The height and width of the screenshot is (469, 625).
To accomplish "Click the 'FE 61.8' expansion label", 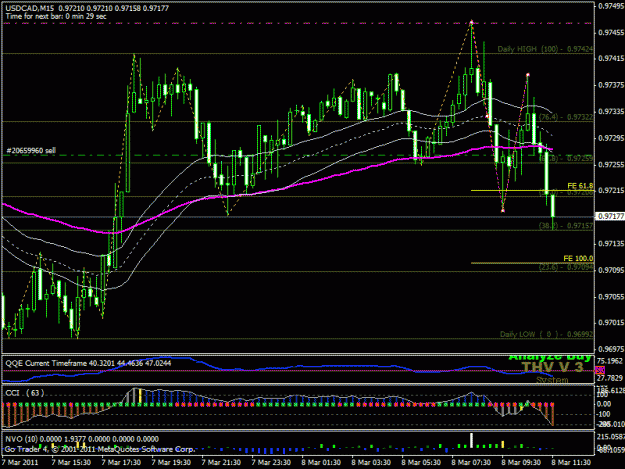I will point(580,186).
